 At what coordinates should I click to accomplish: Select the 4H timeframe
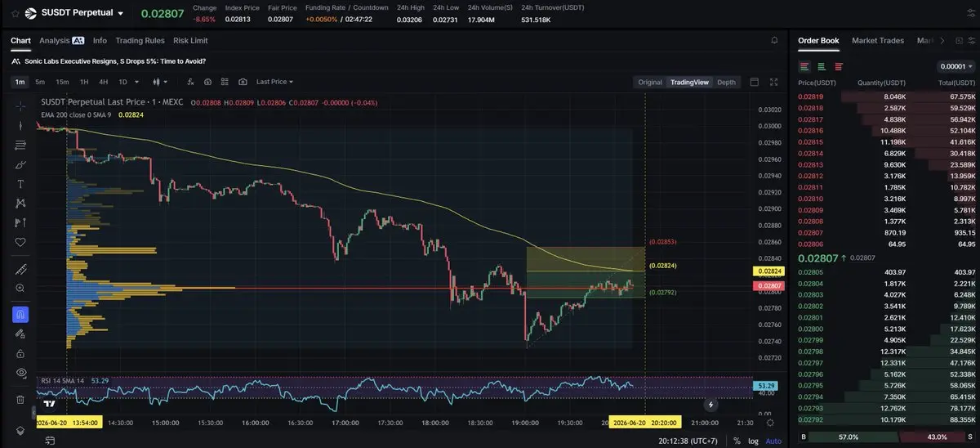pyautogui.click(x=103, y=82)
